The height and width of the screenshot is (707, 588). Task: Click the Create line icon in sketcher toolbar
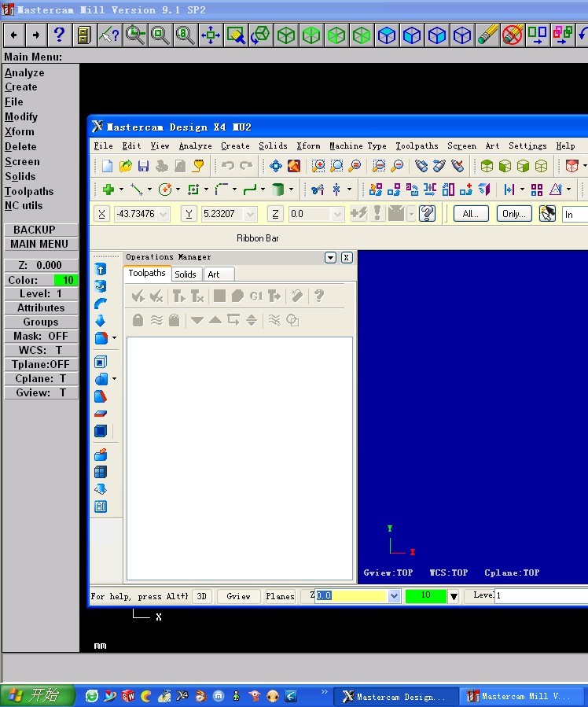[137, 190]
